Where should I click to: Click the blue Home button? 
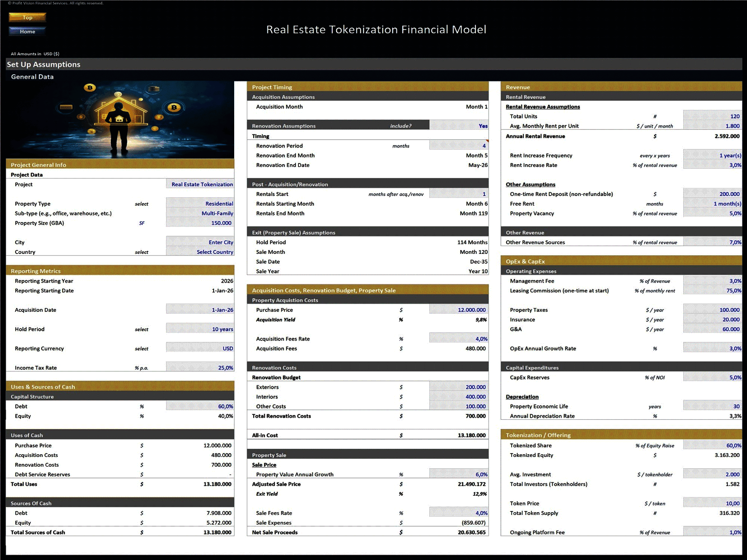coord(27,31)
